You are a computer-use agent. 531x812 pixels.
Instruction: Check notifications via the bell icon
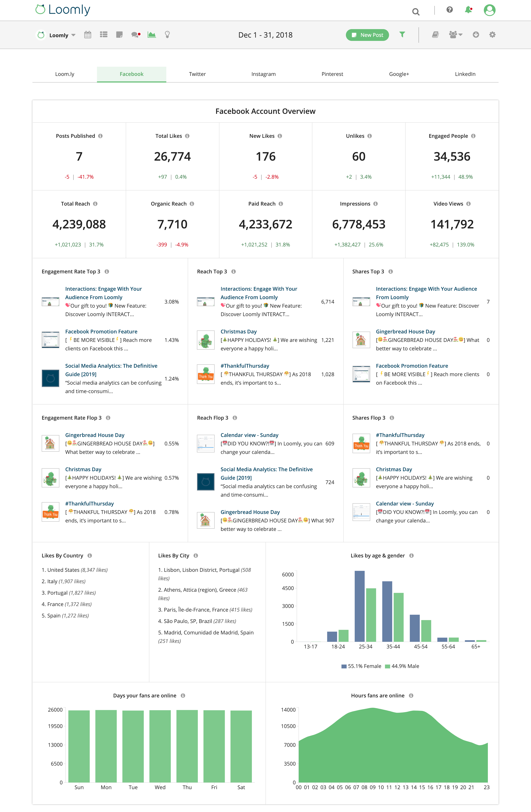pos(468,10)
